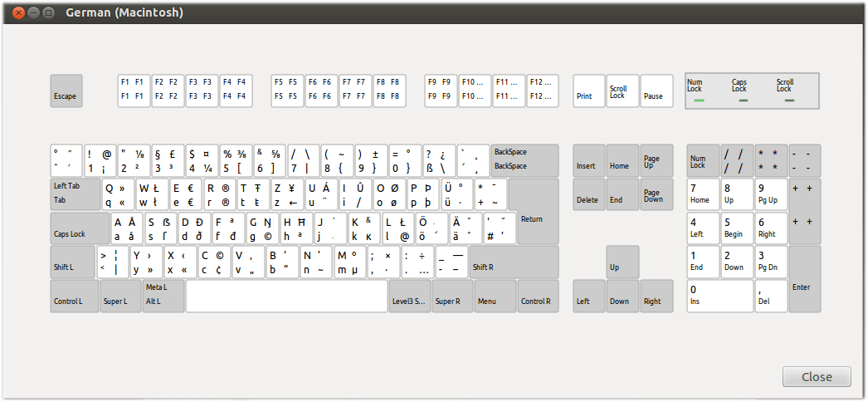Click the Print key
868x402 pixels.
click(589, 91)
